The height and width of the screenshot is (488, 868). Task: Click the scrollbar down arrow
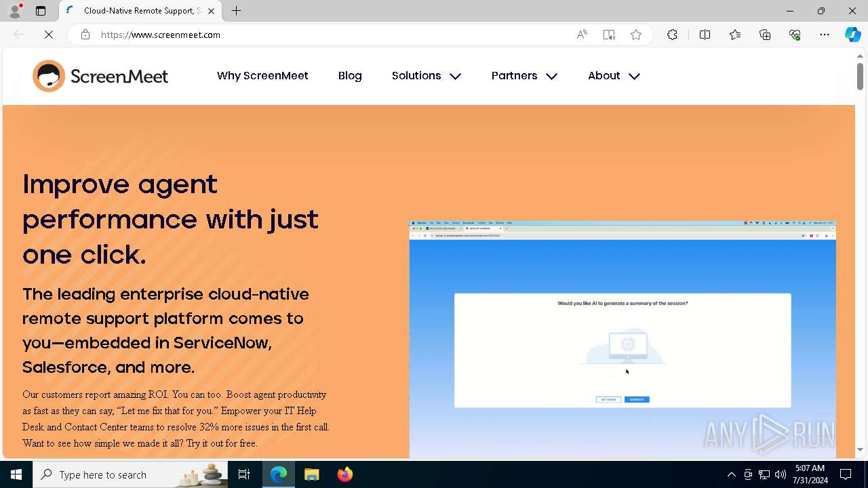pyautogui.click(x=860, y=449)
